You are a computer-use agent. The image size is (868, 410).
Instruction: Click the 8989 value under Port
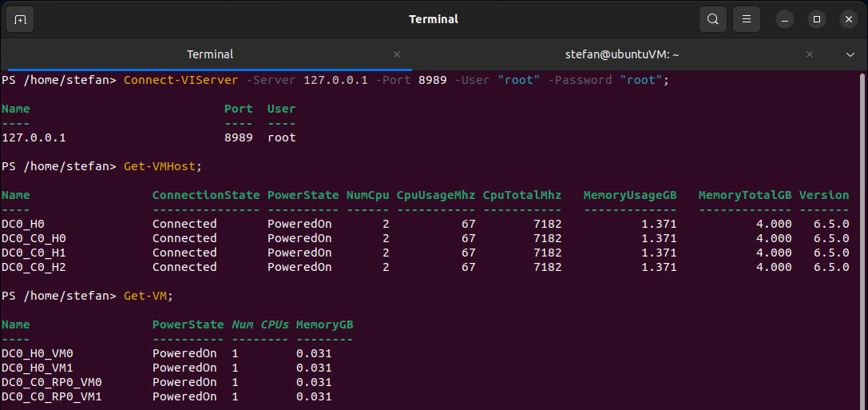(x=239, y=137)
